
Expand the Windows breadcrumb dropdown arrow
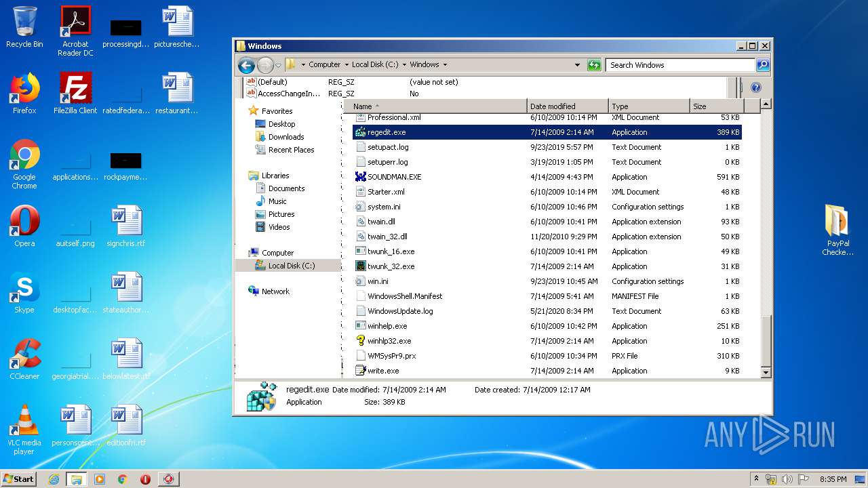[x=445, y=65]
